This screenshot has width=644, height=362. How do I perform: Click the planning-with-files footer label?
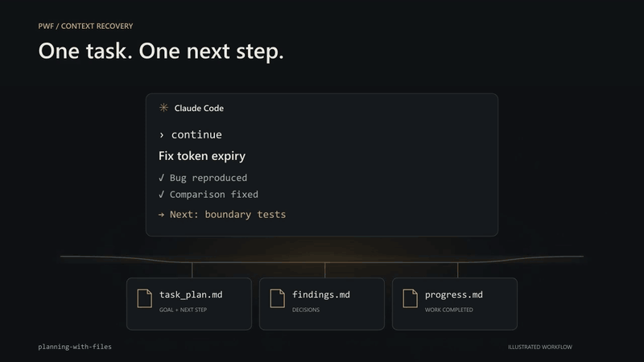pos(75,347)
